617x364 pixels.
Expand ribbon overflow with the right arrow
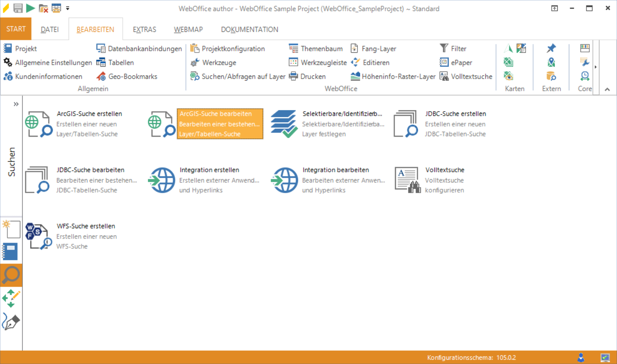(x=596, y=67)
